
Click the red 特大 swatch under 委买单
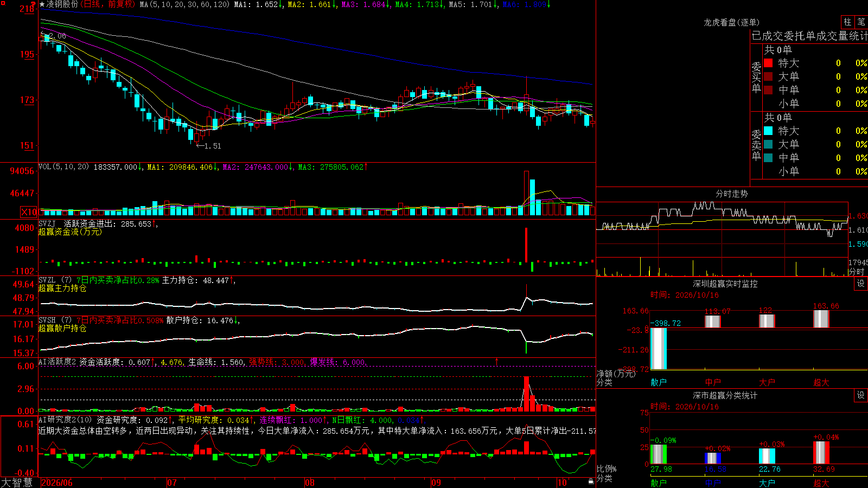[x=768, y=63]
